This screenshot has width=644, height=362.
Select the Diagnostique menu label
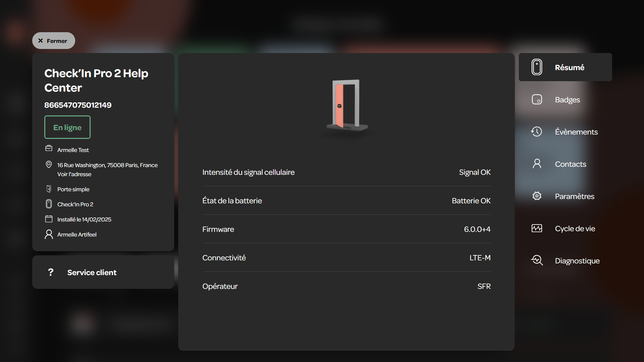click(577, 261)
